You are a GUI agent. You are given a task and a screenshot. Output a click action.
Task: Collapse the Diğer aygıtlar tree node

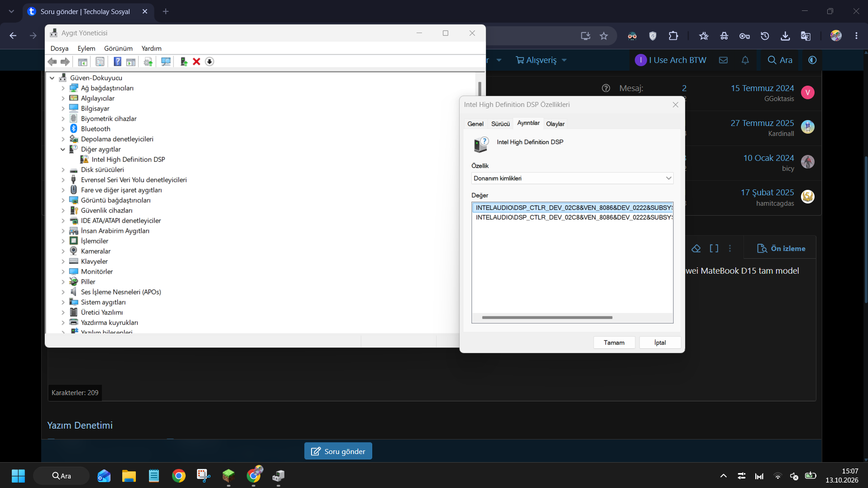pyautogui.click(x=63, y=149)
